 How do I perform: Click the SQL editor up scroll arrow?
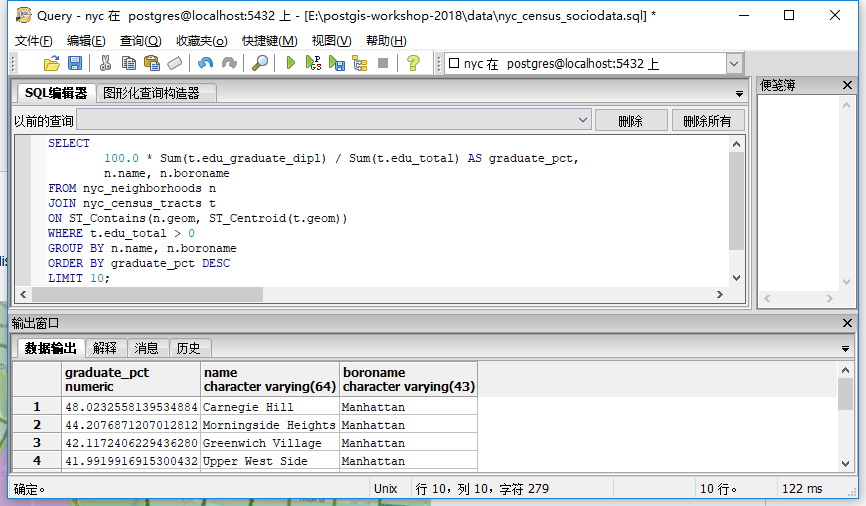pos(736,144)
